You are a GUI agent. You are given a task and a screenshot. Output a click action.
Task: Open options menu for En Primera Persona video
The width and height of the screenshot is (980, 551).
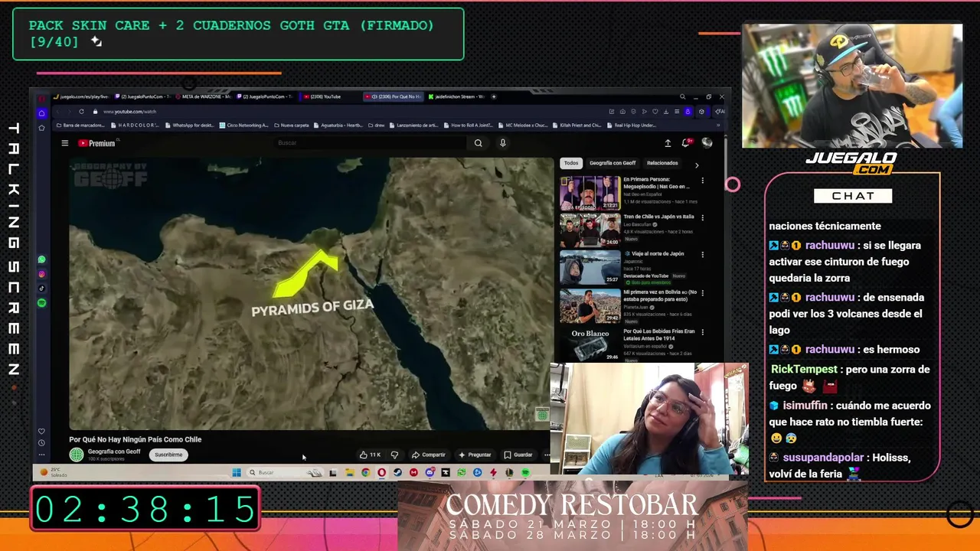[x=703, y=181]
